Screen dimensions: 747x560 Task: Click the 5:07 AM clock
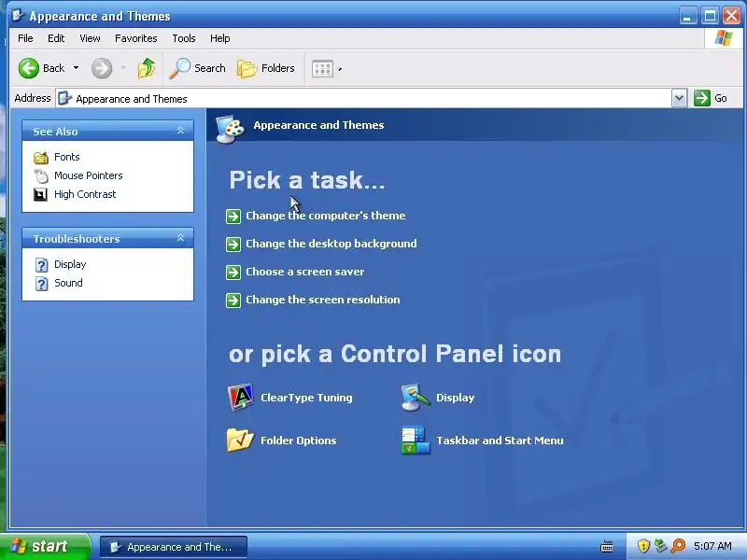click(712, 546)
